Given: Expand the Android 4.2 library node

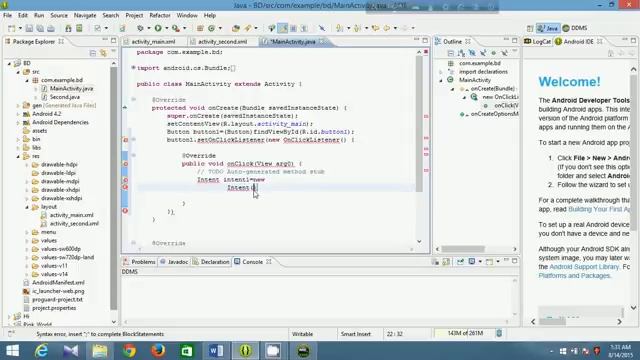Looking at the screenshot, I should [18, 114].
